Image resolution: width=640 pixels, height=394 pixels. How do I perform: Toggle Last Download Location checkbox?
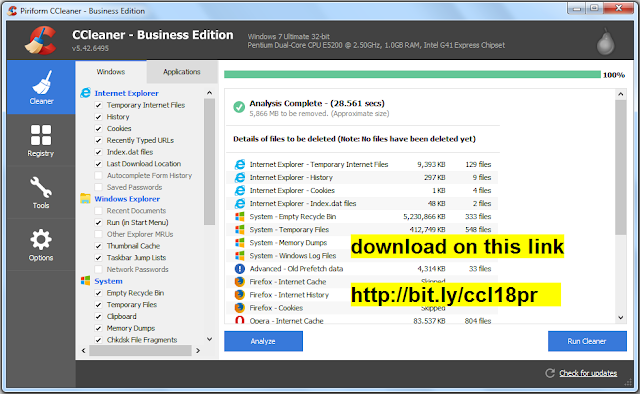[x=98, y=164]
